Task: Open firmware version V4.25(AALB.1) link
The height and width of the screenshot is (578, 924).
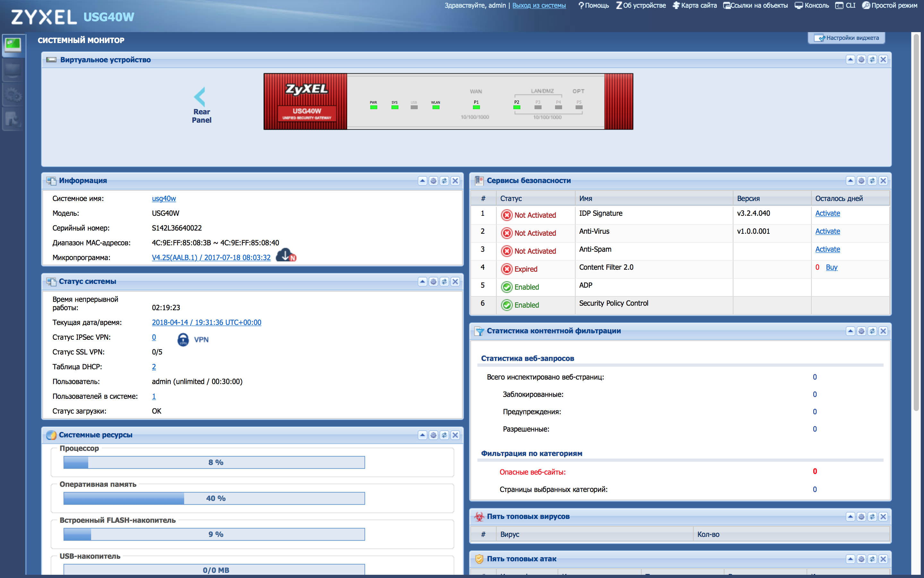Action: [211, 258]
